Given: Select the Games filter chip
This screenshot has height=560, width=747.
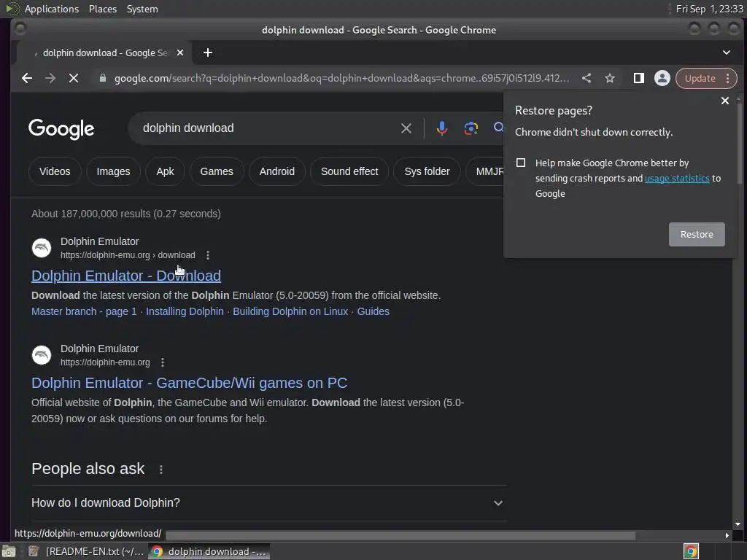Looking at the screenshot, I should coord(217,171).
